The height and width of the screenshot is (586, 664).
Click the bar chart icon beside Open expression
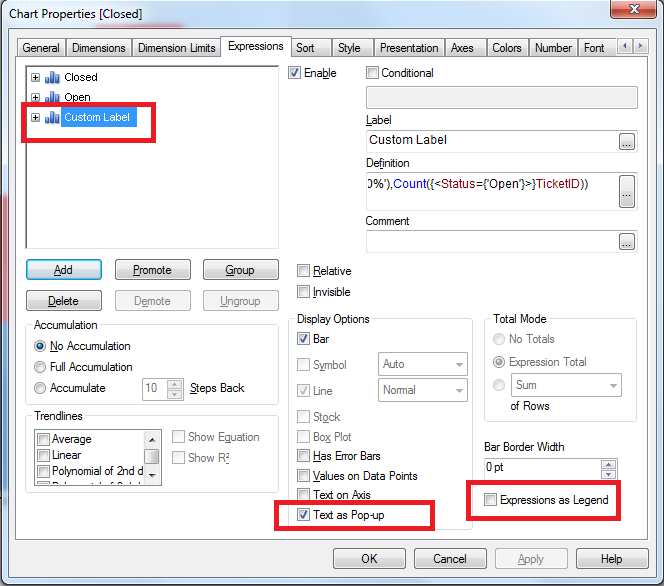coord(52,97)
